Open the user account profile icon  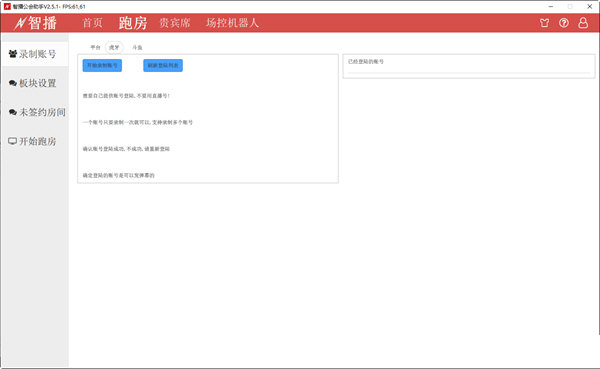(583, 23)
